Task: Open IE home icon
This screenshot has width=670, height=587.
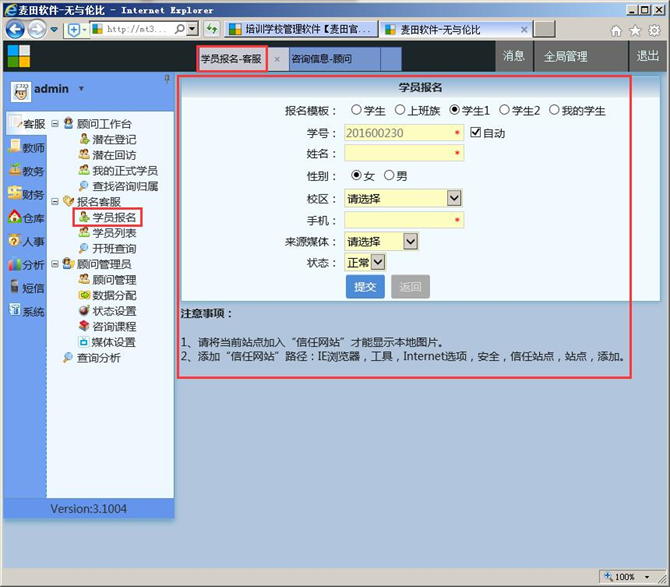Action: pyautogui.click(x=616, y=30)
